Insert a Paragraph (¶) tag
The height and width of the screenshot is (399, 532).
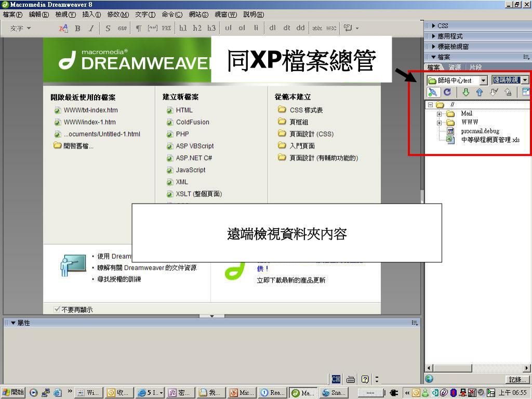point(139,28)
